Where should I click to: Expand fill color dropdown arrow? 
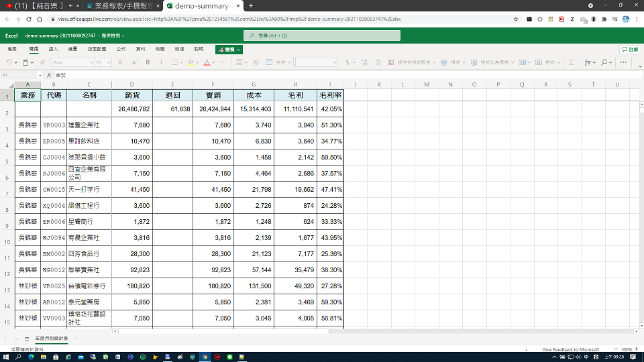(197, 63)
